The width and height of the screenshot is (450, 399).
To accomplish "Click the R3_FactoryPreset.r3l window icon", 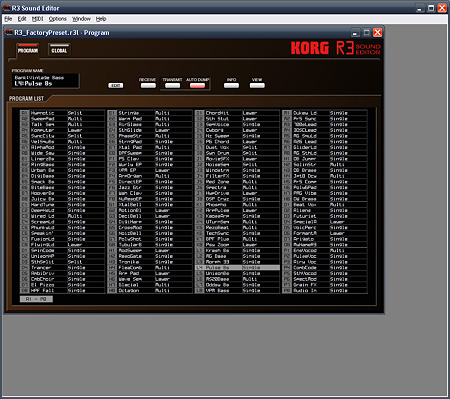I will pyautogui.click(x=9, y=32).
